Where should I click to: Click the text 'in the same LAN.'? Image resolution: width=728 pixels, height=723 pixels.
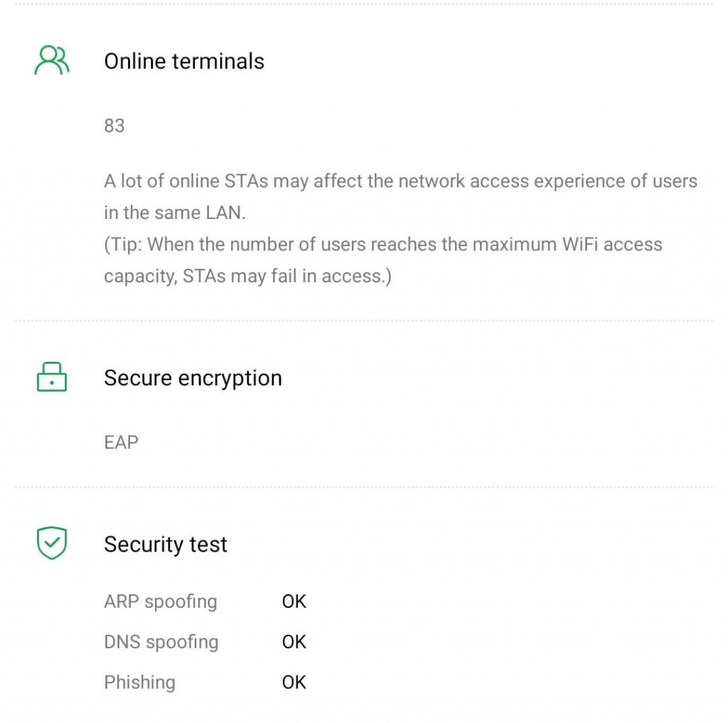pos(175,213)
